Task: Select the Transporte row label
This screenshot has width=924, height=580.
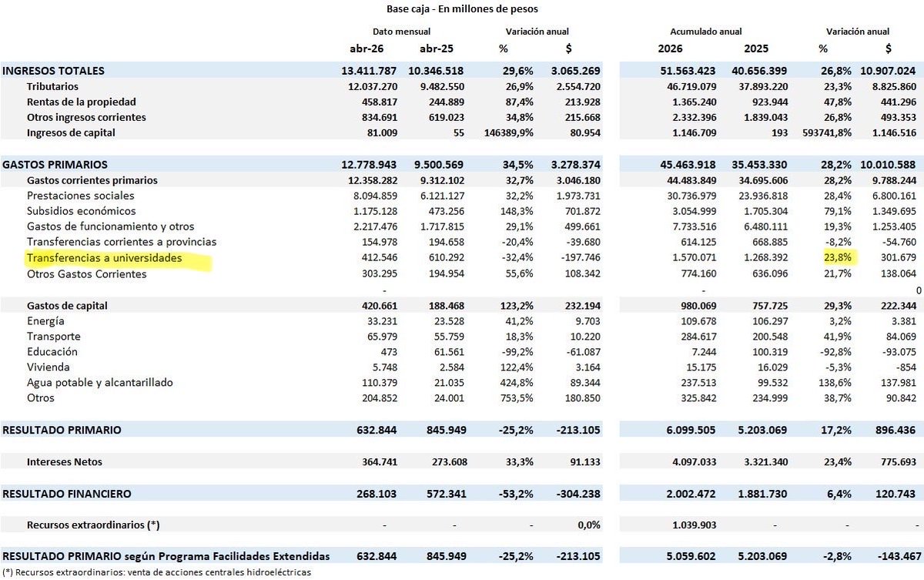Action: (x=53, y=337)
